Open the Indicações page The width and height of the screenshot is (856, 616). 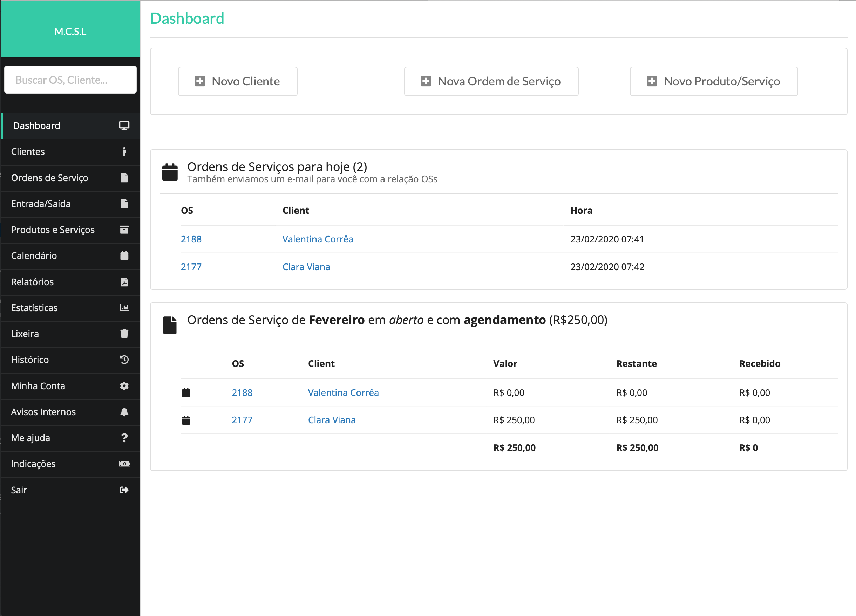click(70, 464)
